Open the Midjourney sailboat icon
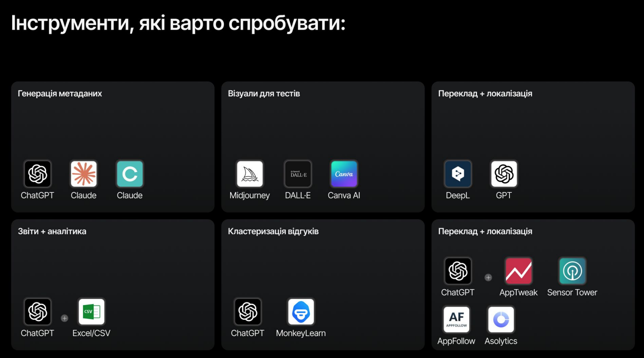 (250, 174)
